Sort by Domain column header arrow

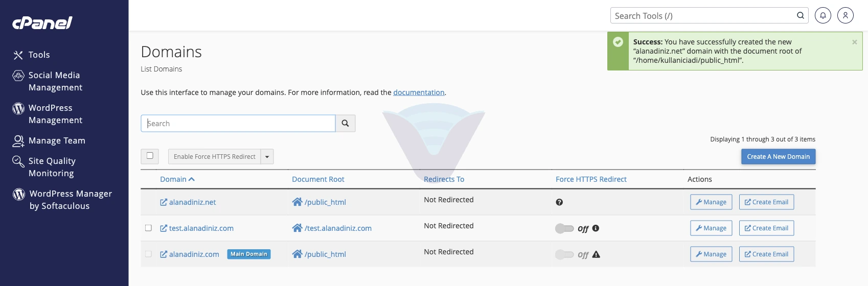click(192, 179)
